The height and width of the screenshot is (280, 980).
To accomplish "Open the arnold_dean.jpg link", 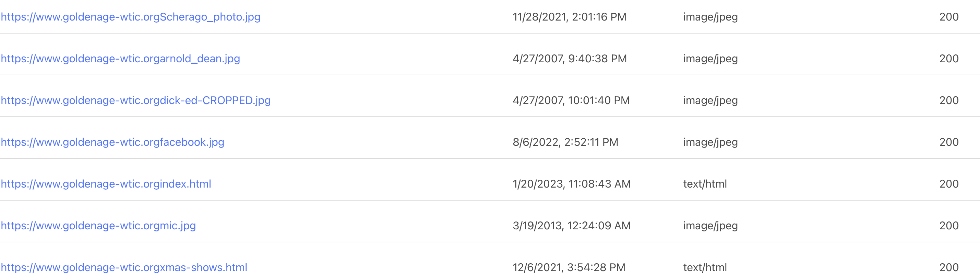I will [120, 59].
